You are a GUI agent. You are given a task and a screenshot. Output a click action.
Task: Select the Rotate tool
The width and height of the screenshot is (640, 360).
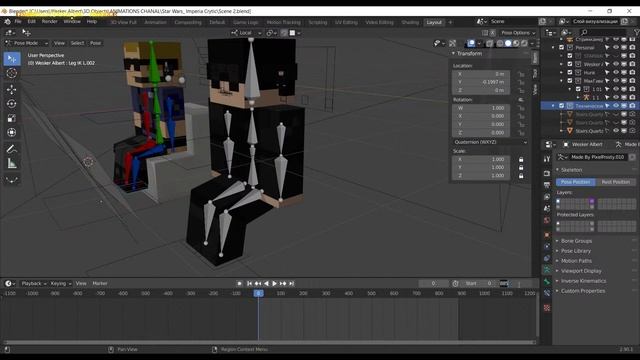click(12, 104)
